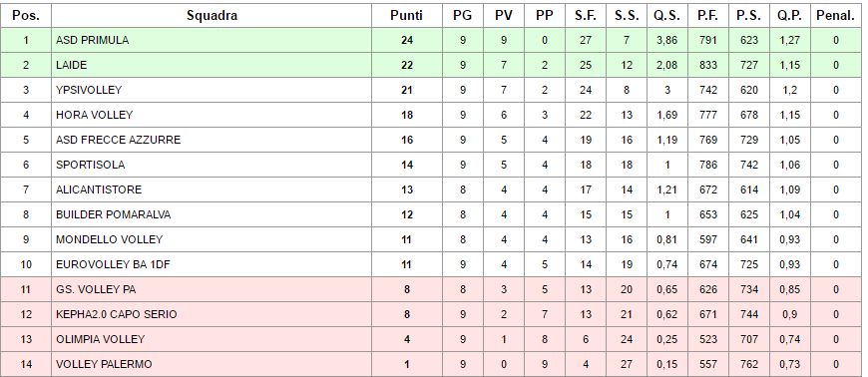
Task: Choose ASD FRECCE AZZURRE entry
Action: 118,140
